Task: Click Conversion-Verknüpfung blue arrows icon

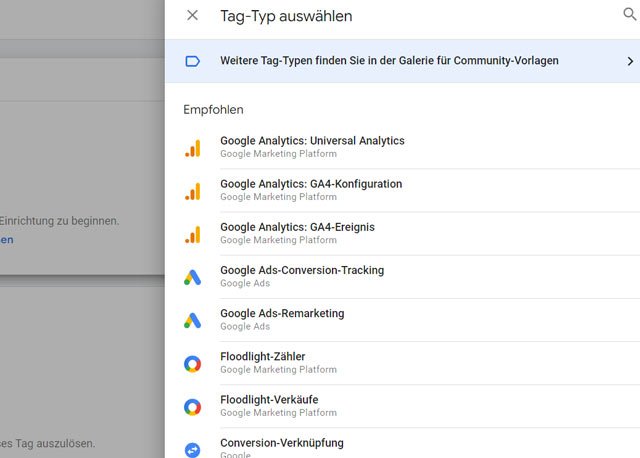Action: [193, 450]
